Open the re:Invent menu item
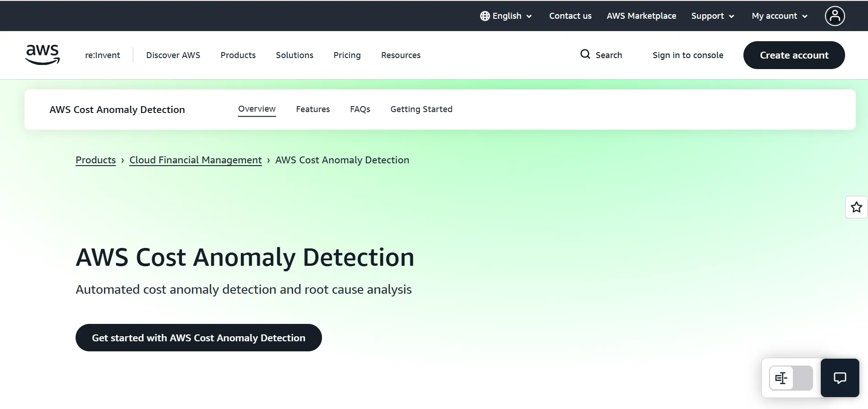 coord(103,55)
